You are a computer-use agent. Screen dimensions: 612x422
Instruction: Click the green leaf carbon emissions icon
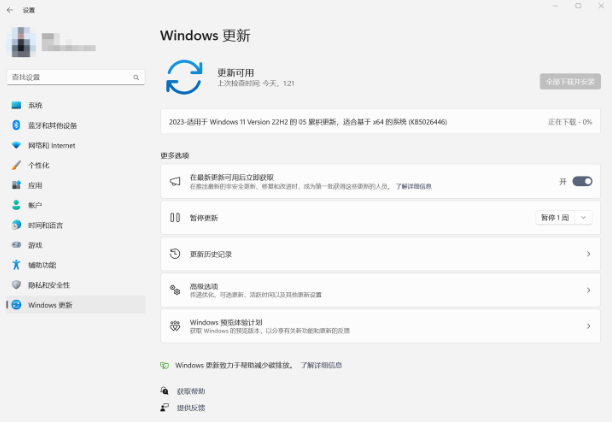coord(165,365)
